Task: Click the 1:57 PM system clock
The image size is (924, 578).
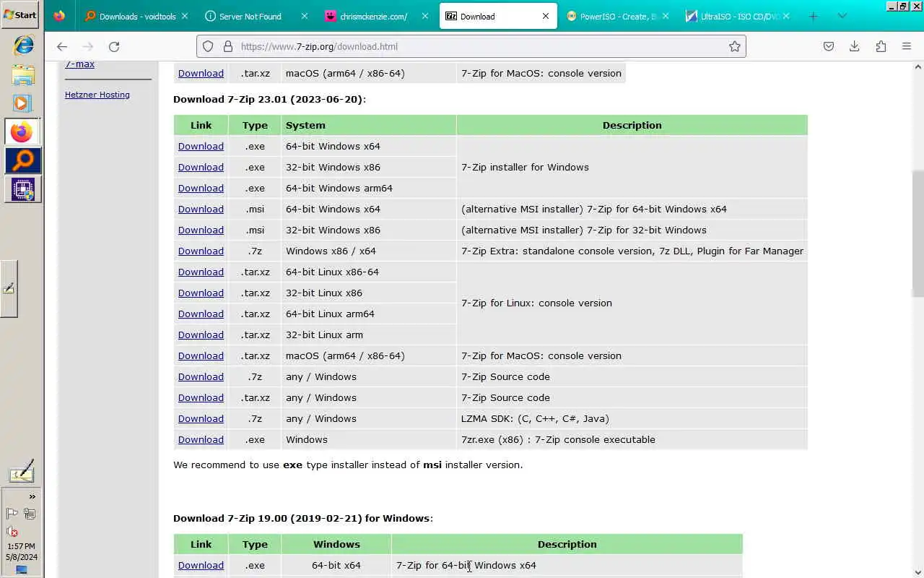Action: point(21,546)
